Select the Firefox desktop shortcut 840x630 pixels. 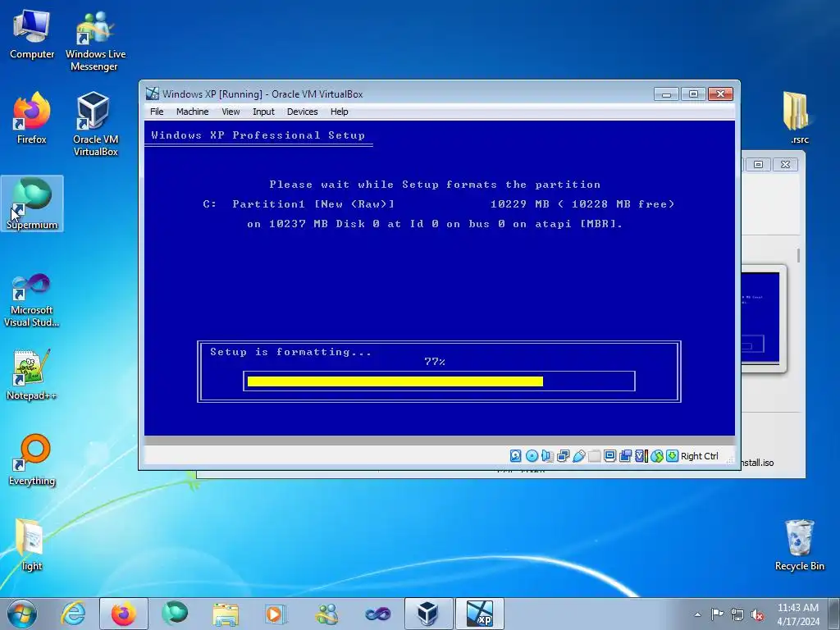pos(32,118)
